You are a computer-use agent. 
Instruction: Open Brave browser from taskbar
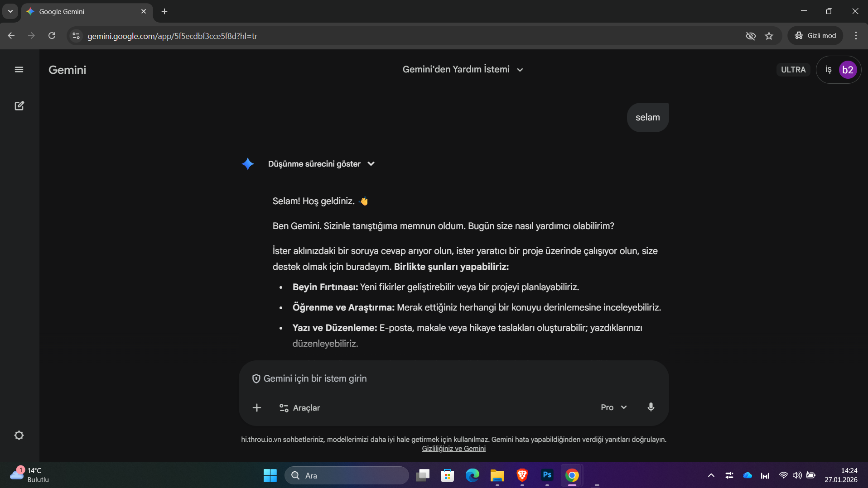point(522,475)
